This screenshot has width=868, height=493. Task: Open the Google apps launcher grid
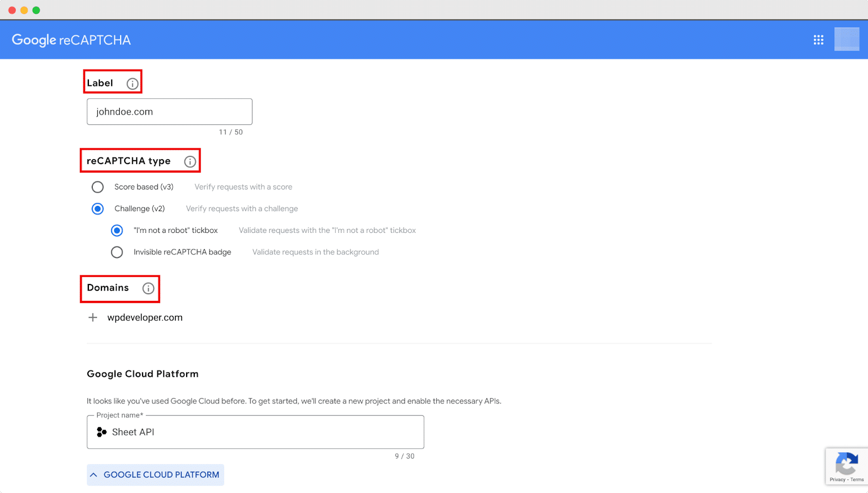818,39
